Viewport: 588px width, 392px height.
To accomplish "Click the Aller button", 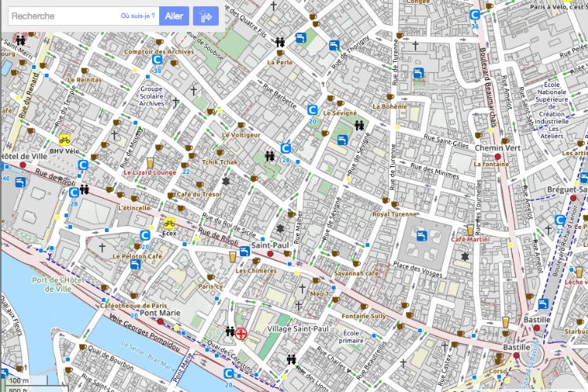I will [174, 16].
